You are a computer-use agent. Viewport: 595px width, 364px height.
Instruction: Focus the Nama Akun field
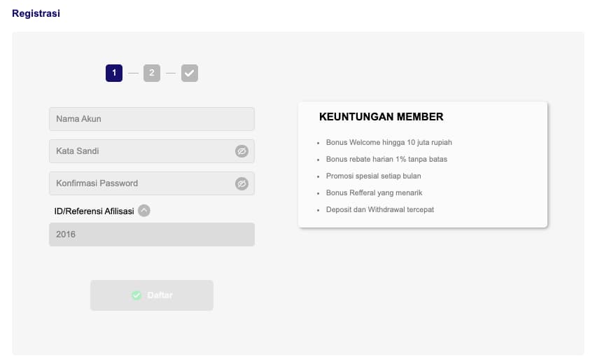tap(151, 119)
